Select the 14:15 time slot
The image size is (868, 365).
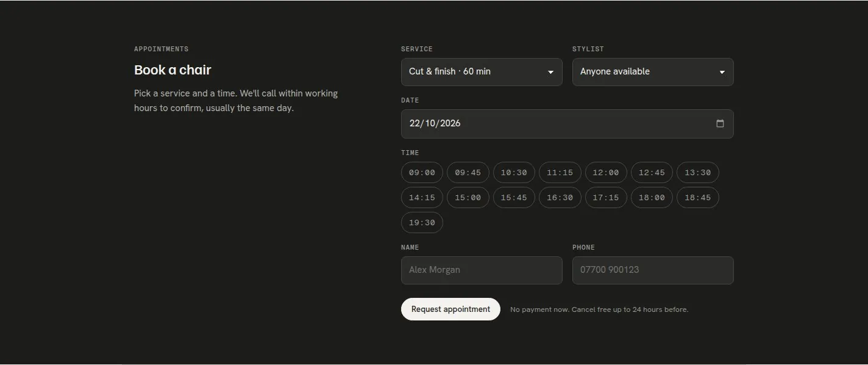tap(422, 198)
